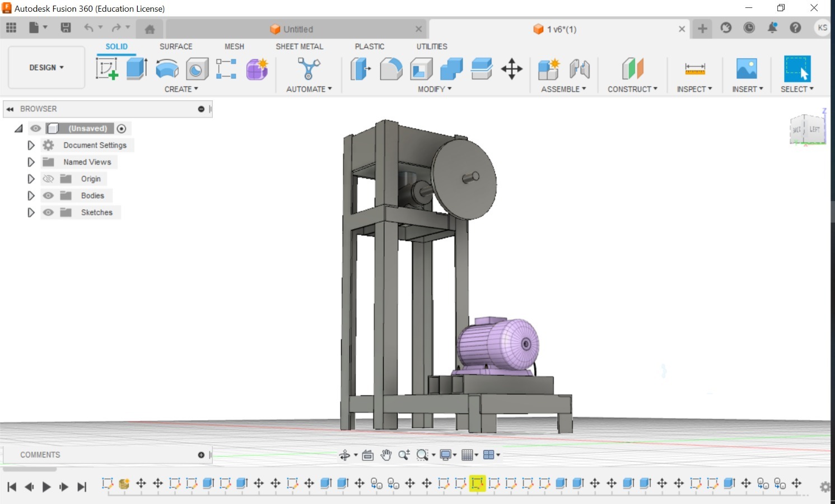Image resolution: width=835 pixels, height=504 pixels.
Task: Select the Shell tool
Action: point(421,69)
